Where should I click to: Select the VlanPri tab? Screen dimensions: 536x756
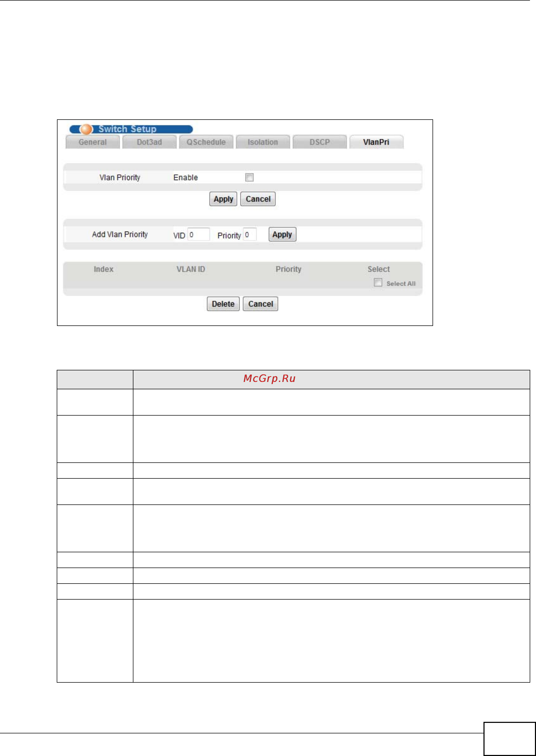[376, 142]
